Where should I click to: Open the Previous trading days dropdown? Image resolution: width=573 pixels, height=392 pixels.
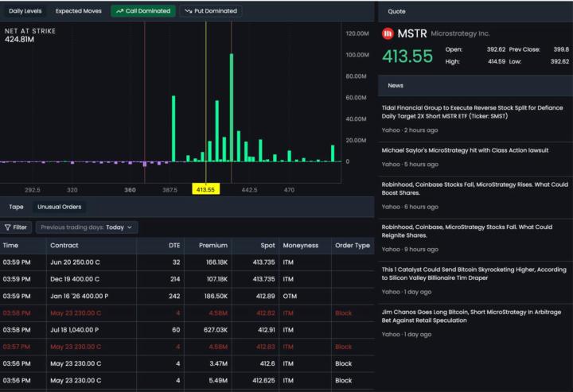(88, 227)
